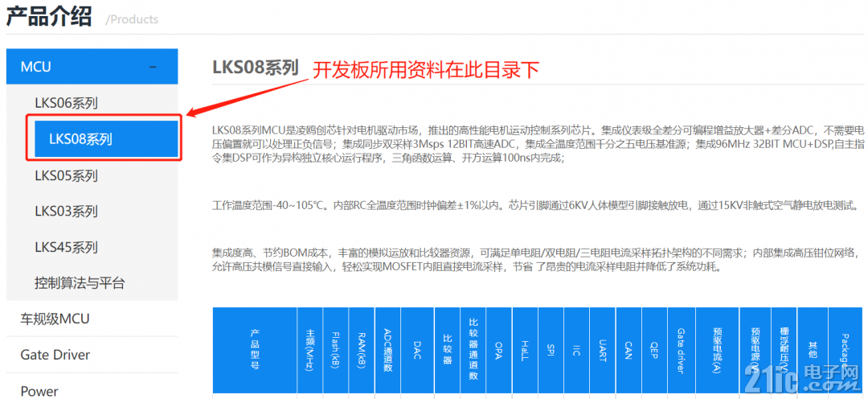Screen dimensions: 868x399
Task: Click the Flash(kB) column header
Action: point(335,350)
